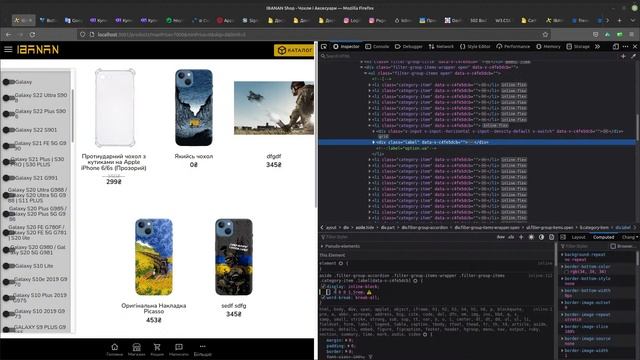Switch to the Console tab
Screen dimensions: 640x360
click(377, 47)
